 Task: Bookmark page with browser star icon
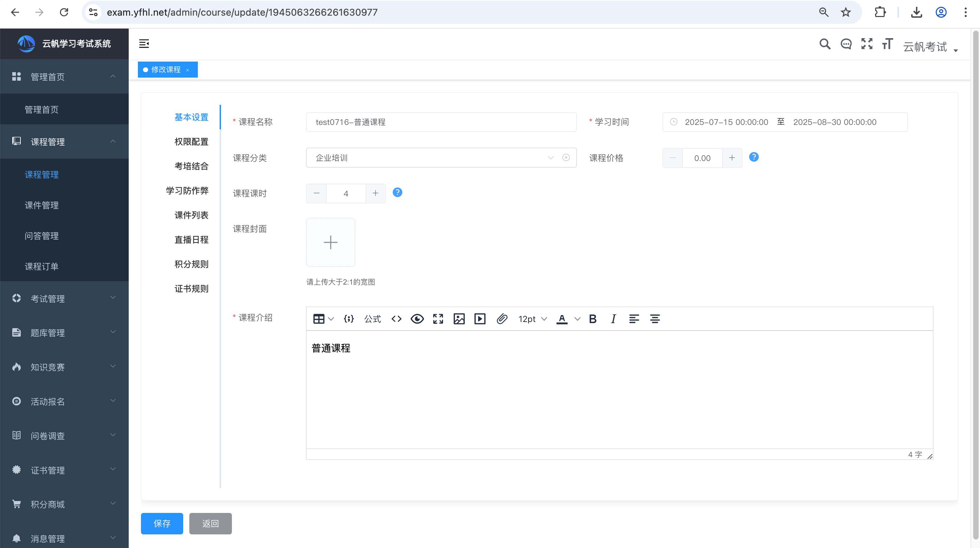click(845, 13)
